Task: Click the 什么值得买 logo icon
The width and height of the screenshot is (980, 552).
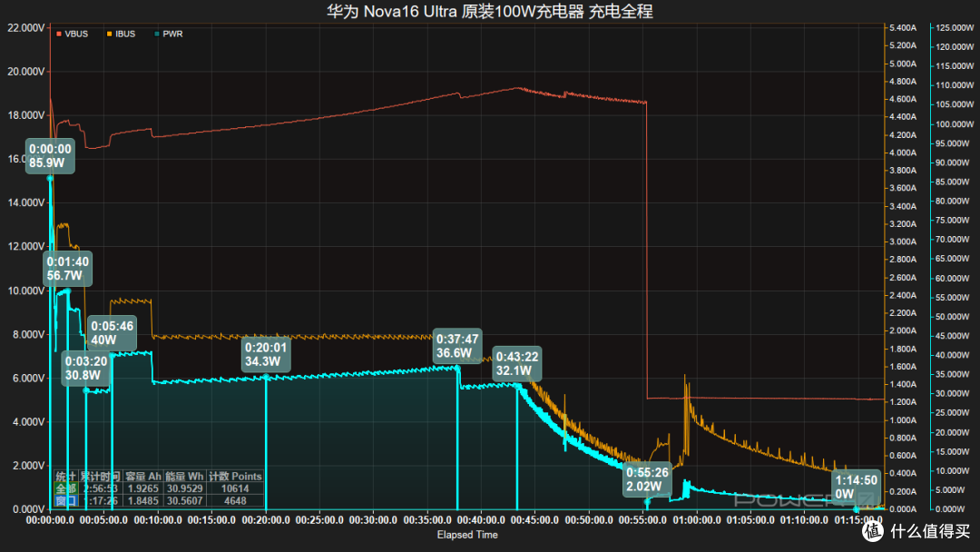Action: tap(873, 531)
